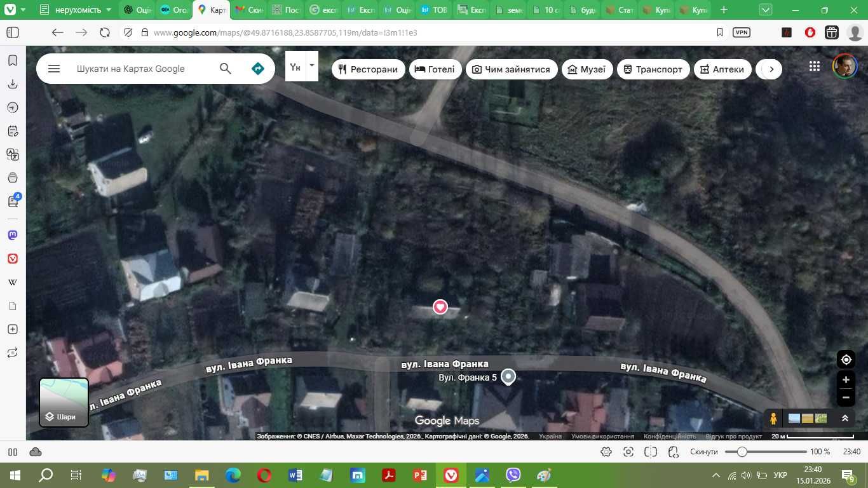Zoom in the map with plus button

[x=846, y=380]
